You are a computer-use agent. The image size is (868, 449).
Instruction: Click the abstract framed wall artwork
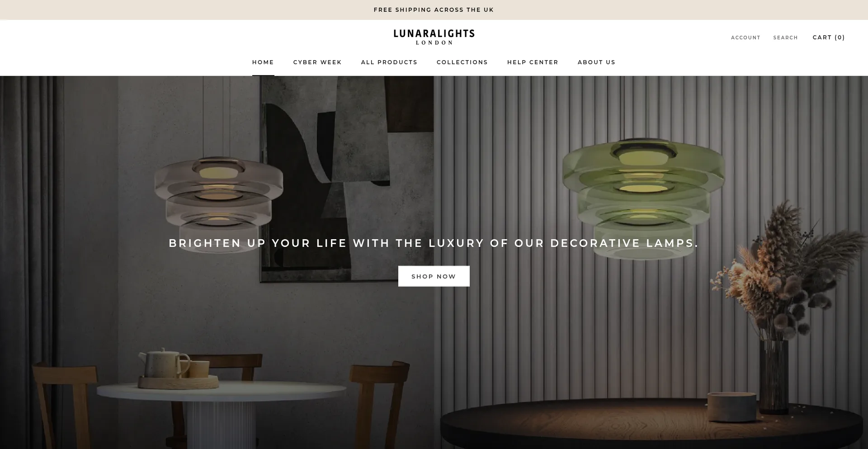click(x=347, y=179)
